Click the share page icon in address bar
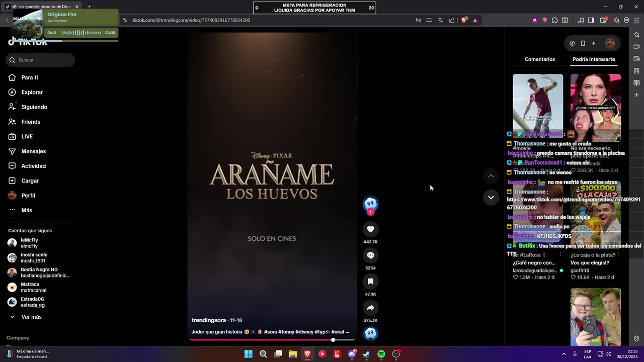Screen dimensions: 644x362 coord(452,20)
